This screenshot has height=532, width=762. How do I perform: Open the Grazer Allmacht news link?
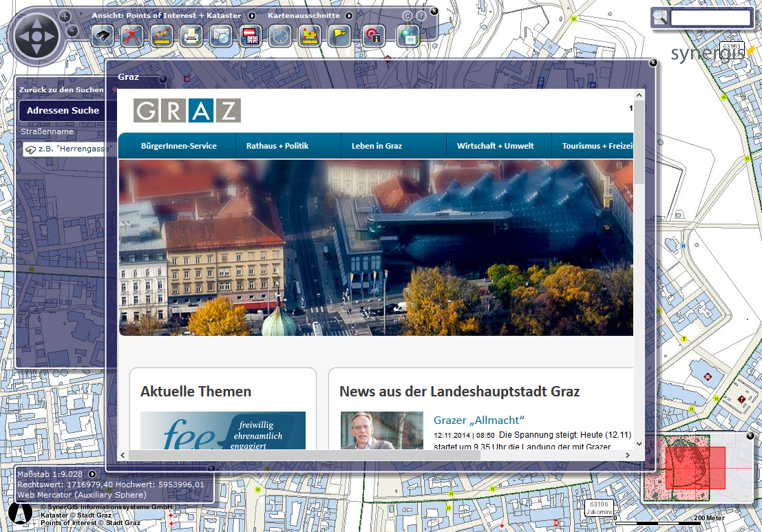[x=479, y=421]
